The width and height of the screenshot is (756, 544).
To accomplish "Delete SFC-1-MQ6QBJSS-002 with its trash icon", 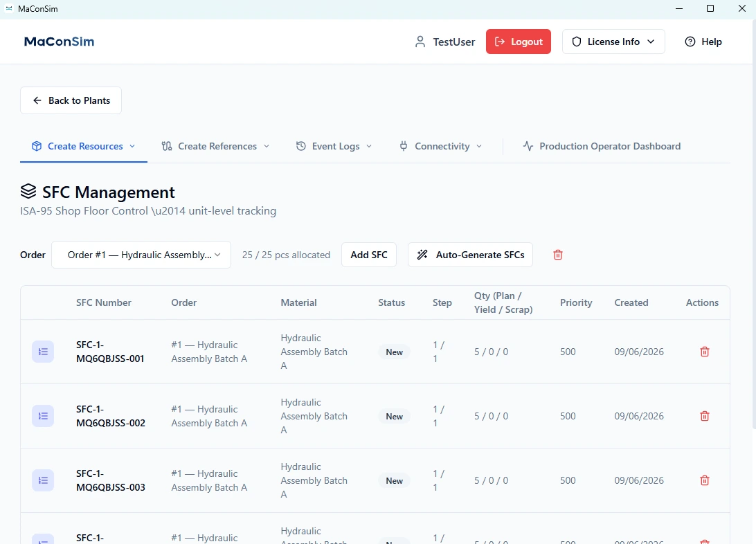I will click(x=704, y=416).
